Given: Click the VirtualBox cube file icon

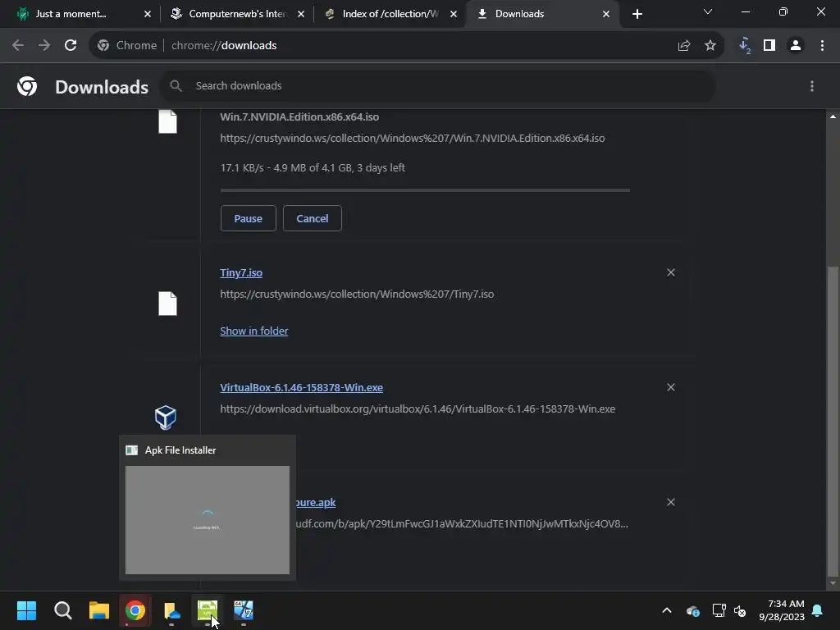Looking at the screenshot, I should coord(166,418).
